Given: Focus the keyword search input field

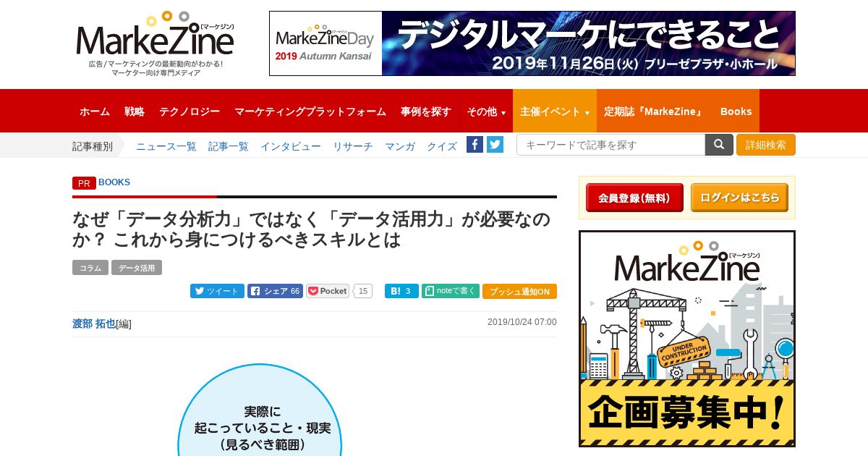Looking at the screenshot, I should point(611,145).
